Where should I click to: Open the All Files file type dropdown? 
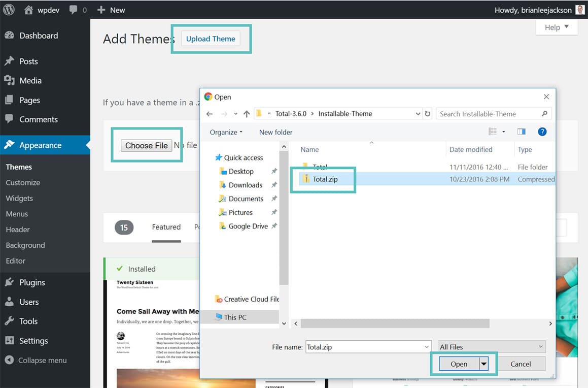click(x=491, y=347)
